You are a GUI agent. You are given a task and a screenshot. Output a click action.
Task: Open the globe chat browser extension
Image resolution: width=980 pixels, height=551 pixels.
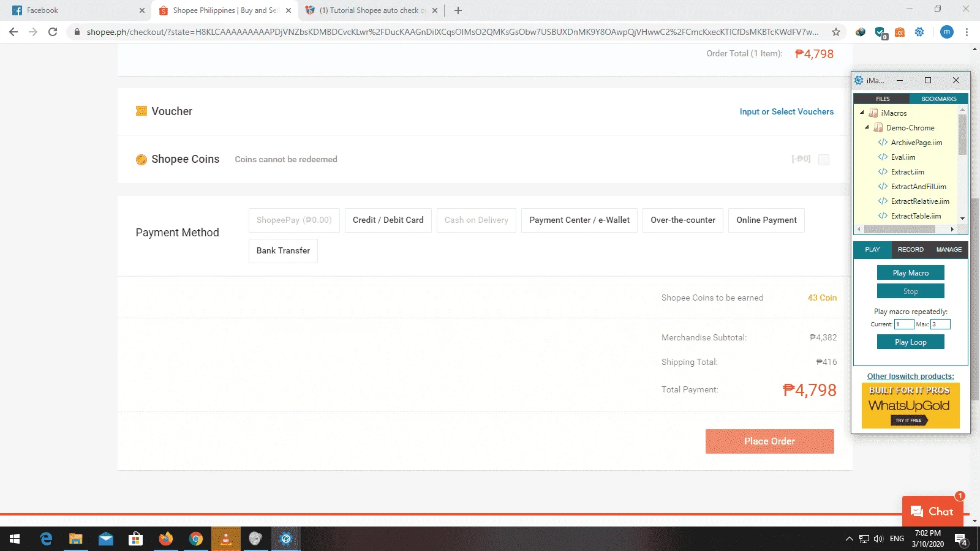[861, 32]
